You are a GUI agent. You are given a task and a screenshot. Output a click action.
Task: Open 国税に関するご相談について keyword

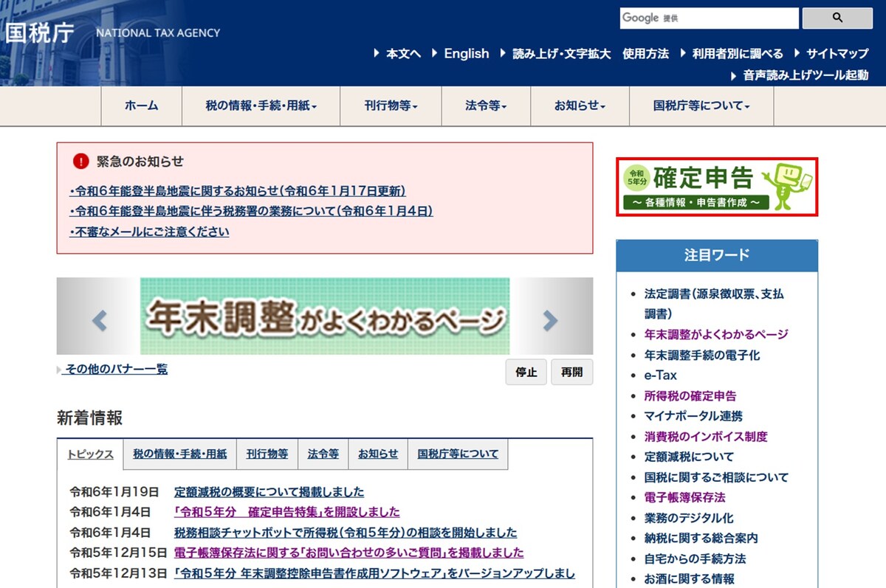pyautogui.click(x=716, y=477)
